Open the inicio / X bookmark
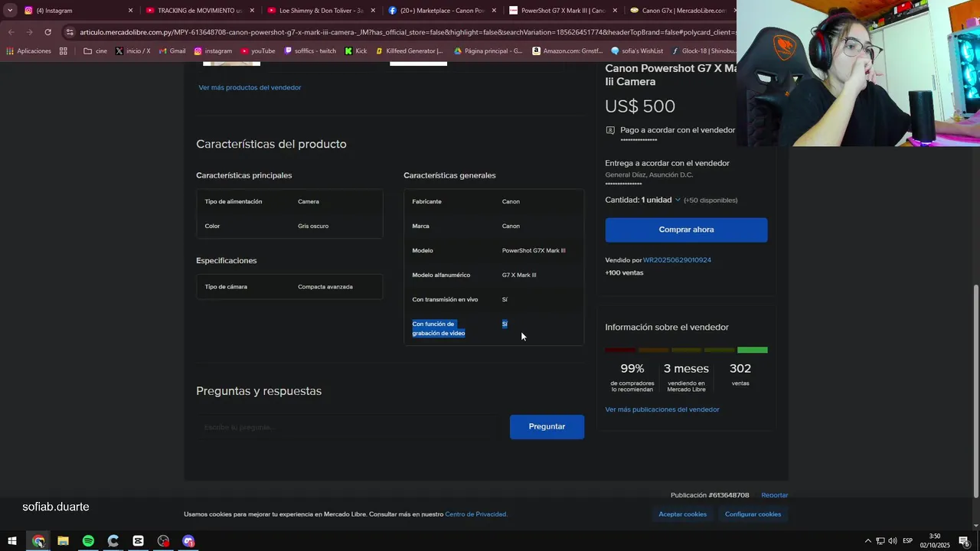The height and width of the screenshot is (551, 980). (x=132, y=51)
